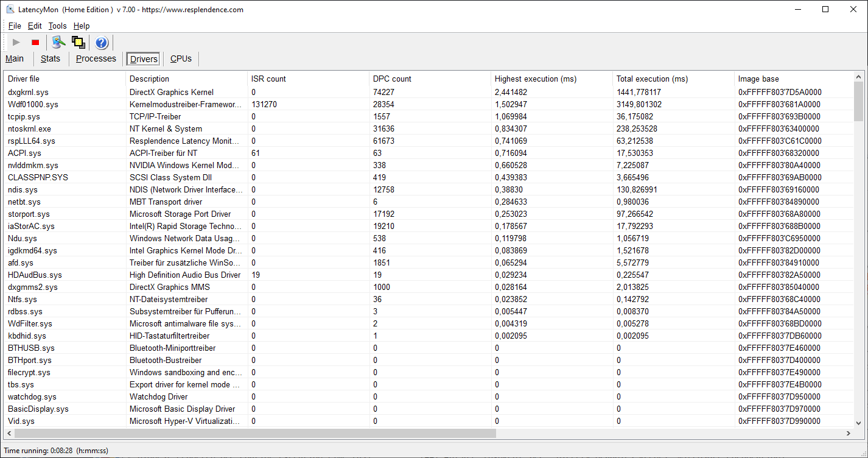
Task: Click the horizontal scrollbar thumb
Action: pos(255,433)
